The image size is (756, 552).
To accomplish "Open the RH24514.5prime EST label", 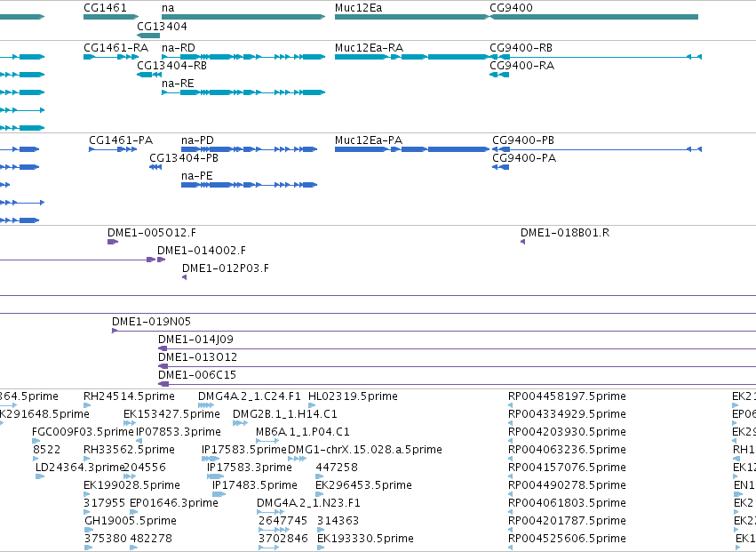I will (x=129, y=396).
